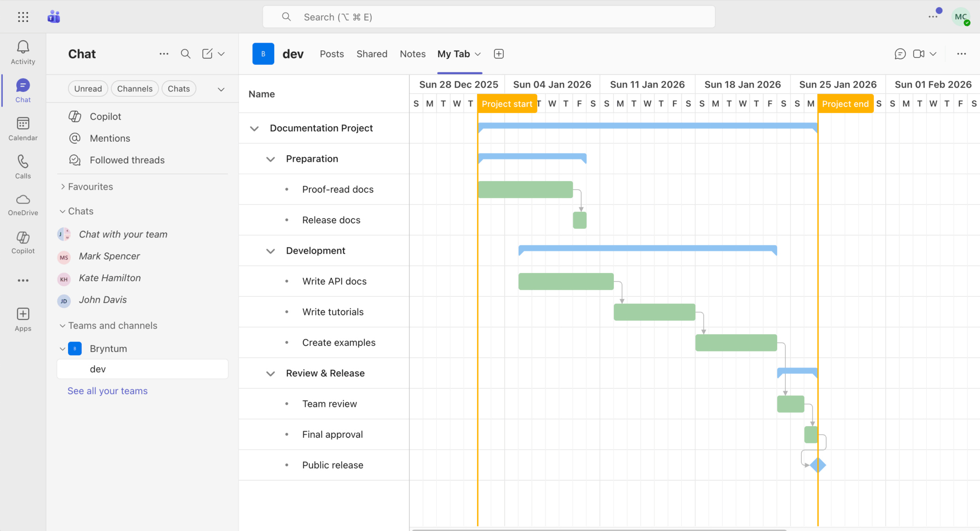980x531 pixels.
Task: Open OneDrive cloud icon
Action: pos(23,204)
